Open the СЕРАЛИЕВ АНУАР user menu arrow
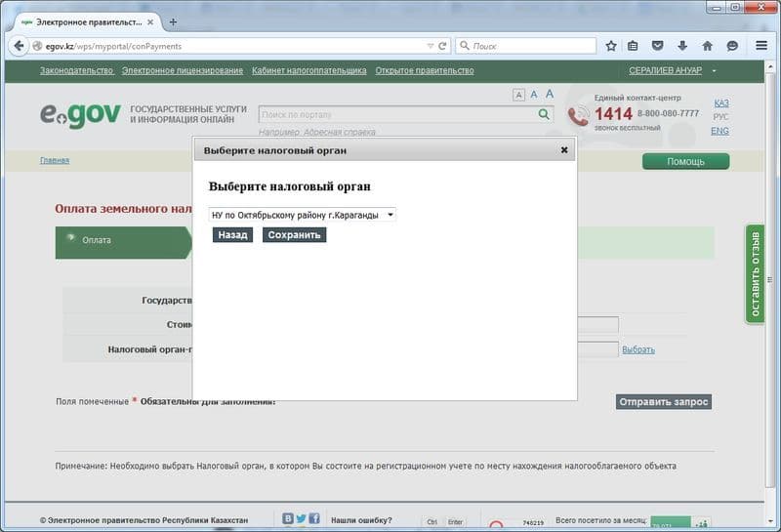The height and width of the screenshot is (532, 781). coord(714,70)
